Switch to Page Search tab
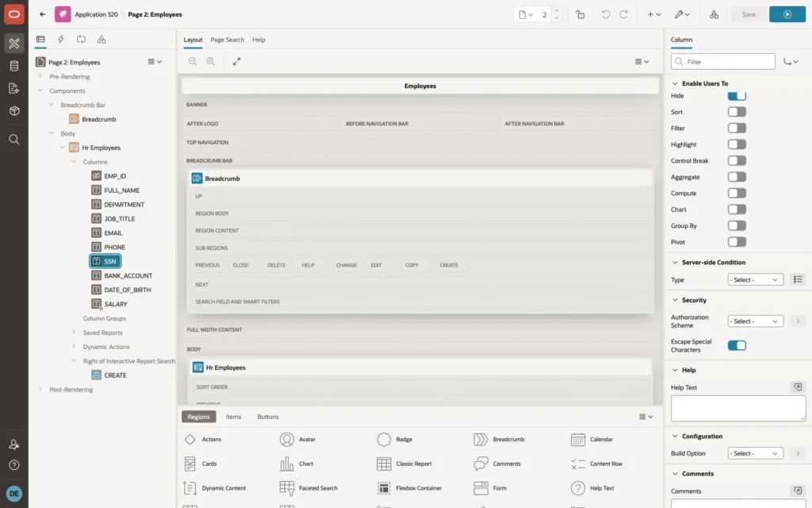This screenshot has width=812, height=508. pos(227,40)
